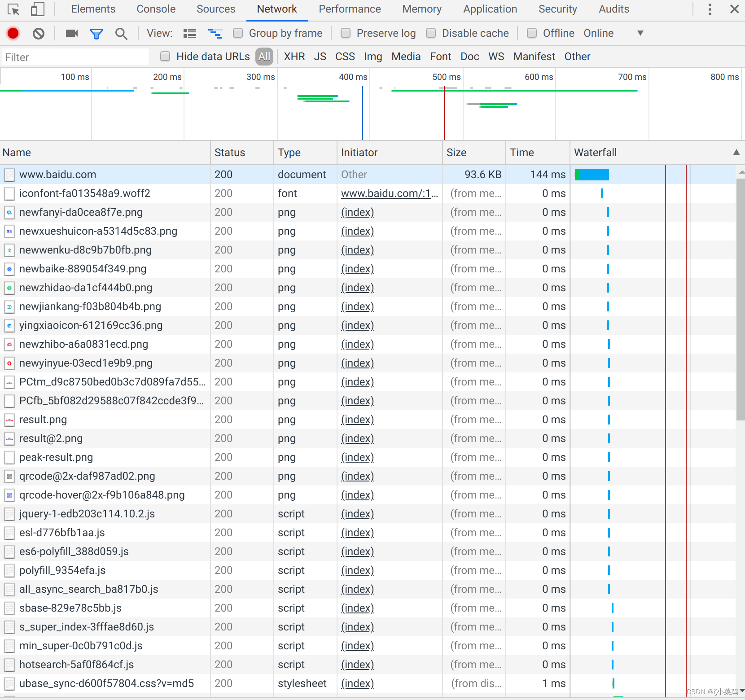
Task: Toggle sort order arrow on Waterfall column
Action: (736, 153)
